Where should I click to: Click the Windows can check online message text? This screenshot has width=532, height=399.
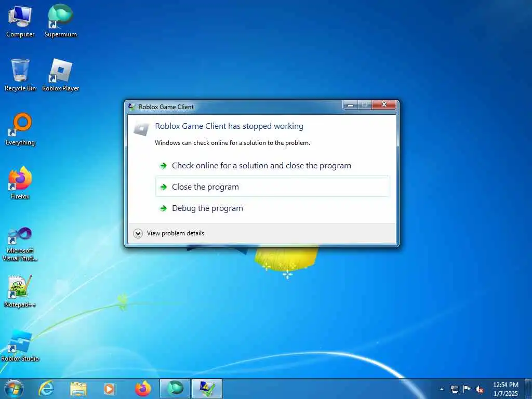(232, 143)
